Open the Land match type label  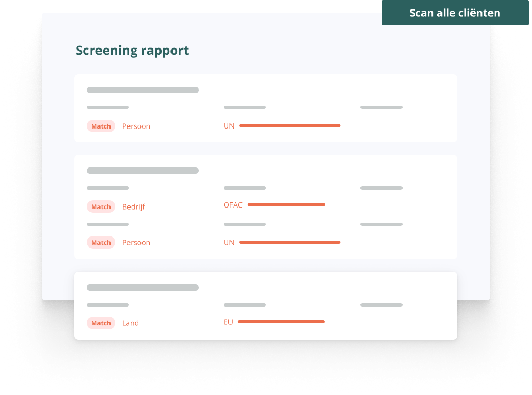click(x=131, y=323)
